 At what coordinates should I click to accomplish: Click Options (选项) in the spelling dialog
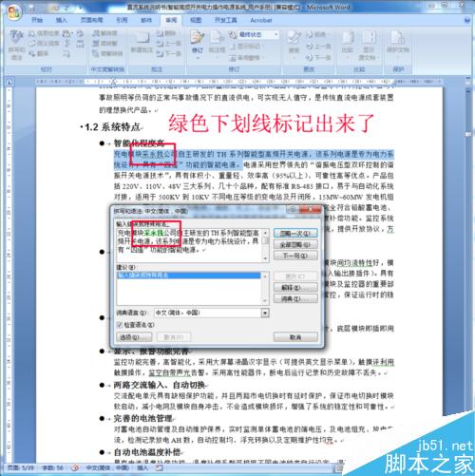pos(134,337)
